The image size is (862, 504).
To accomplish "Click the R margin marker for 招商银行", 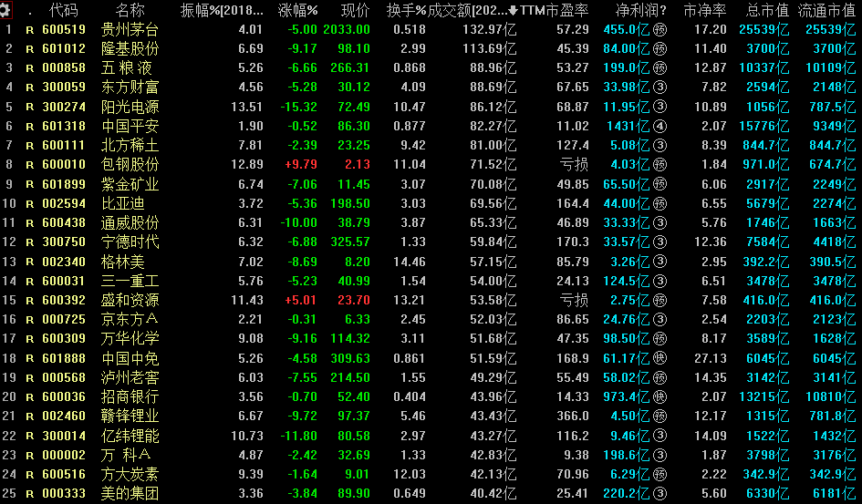I will 30,397.
